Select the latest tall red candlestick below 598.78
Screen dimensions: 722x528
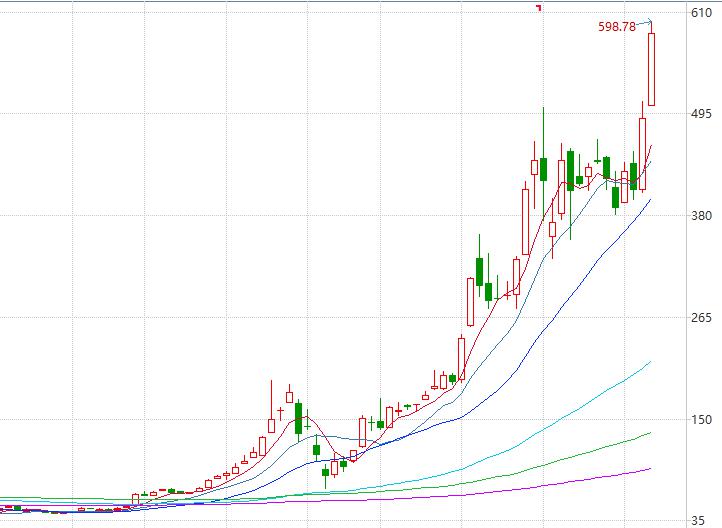point(652,69)
